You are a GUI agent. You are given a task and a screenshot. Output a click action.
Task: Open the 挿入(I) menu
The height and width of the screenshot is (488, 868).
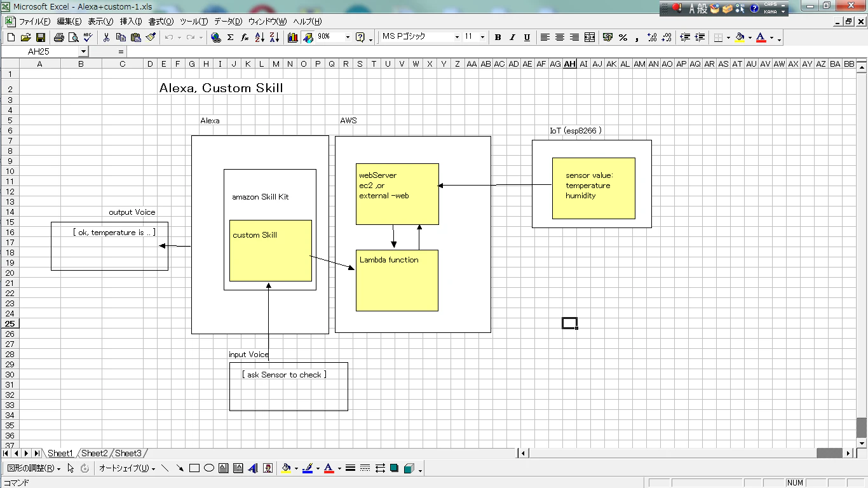click(x=131, y=22)
